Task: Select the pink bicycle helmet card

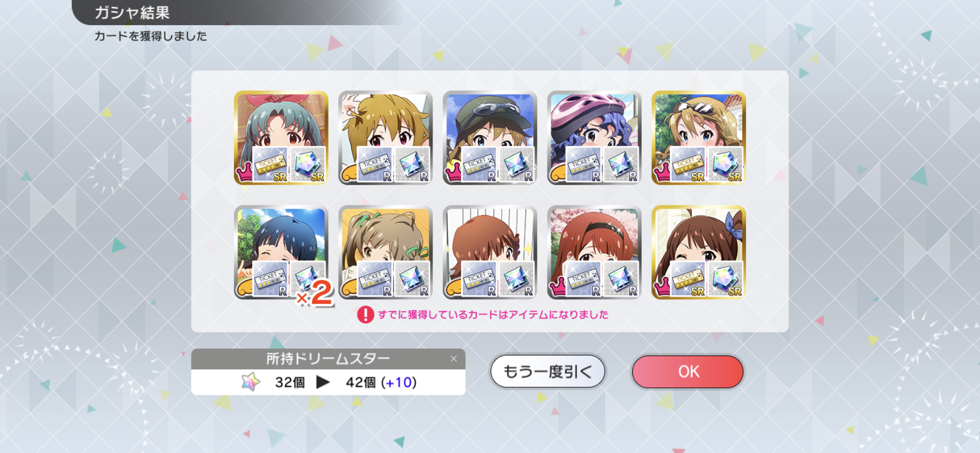Action: [x=594, y=138]
